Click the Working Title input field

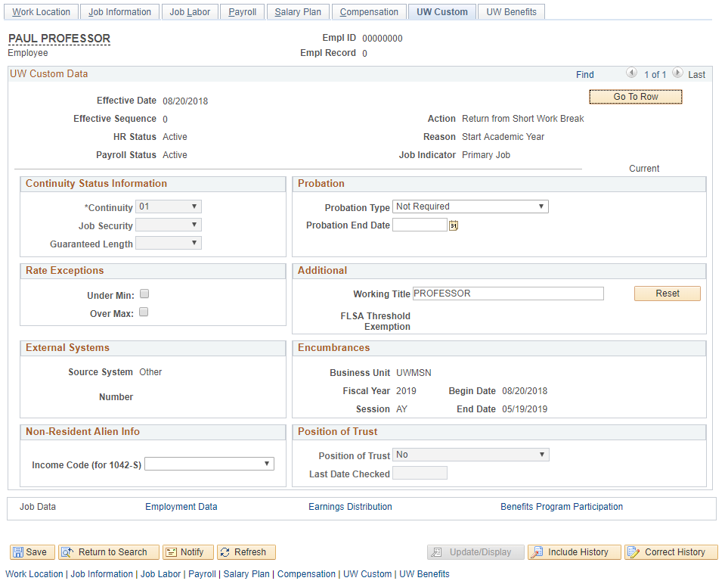tap(509, 294)
